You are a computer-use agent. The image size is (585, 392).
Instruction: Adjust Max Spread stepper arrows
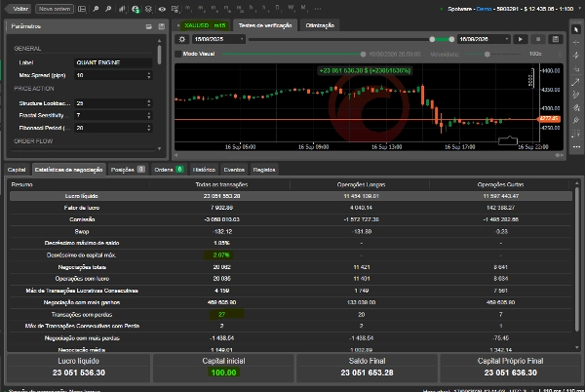(x=149, y=75)
